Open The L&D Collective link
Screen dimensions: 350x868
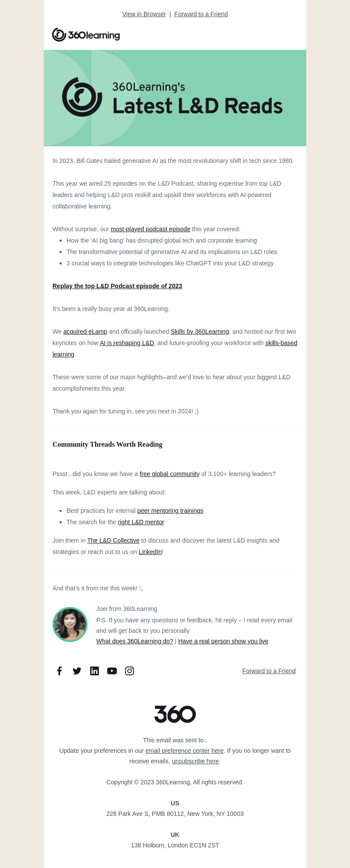click(x=113, y=540)
